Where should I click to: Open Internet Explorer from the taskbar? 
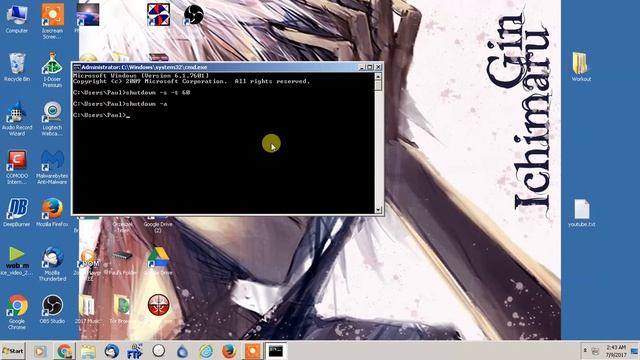click(206, 351)
